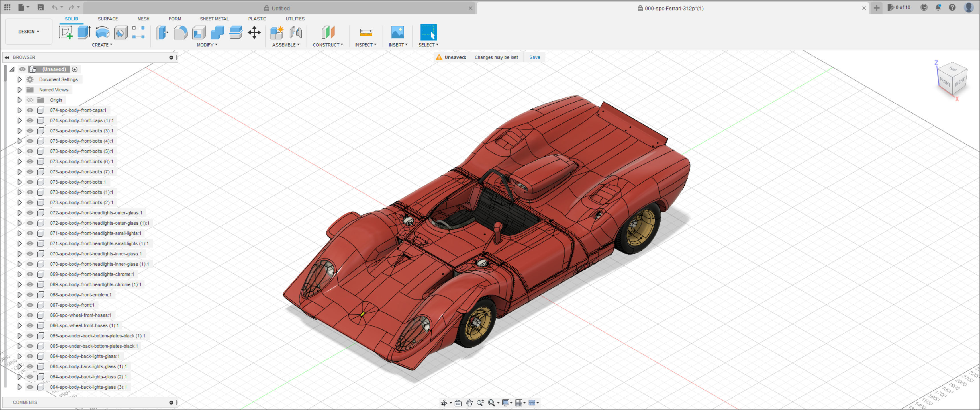Image resolution: width=980 pixels, height=410 pixels.
Task: Open a new design tab
Action: (877, 8)
